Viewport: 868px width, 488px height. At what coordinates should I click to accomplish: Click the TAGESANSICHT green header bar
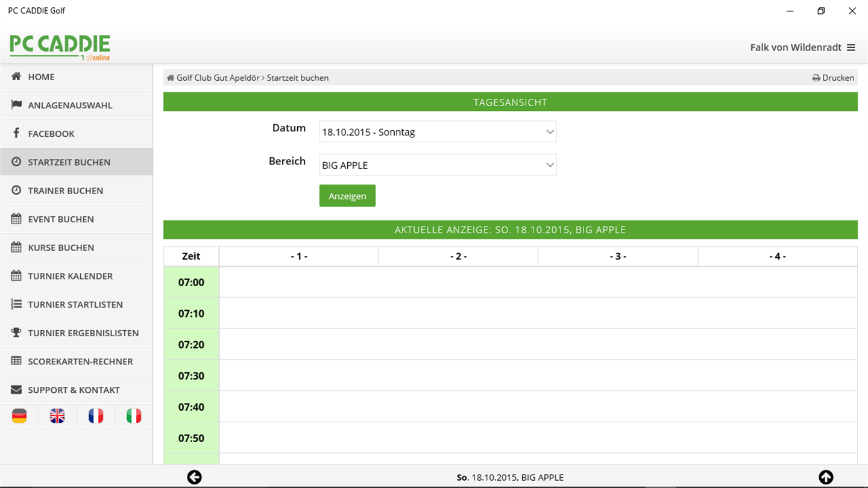[510, 102]
